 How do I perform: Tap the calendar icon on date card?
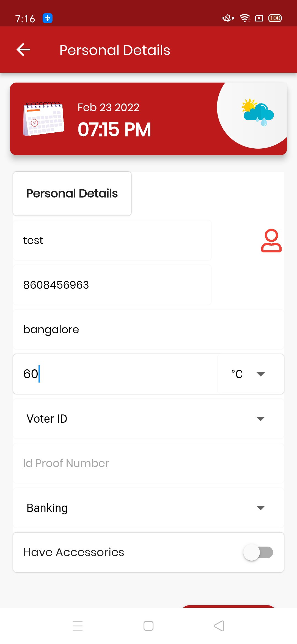click(x=44, y=119)
